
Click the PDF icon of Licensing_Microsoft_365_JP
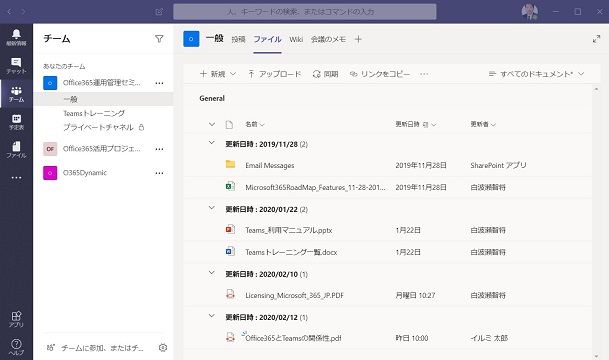click(230, 294)
